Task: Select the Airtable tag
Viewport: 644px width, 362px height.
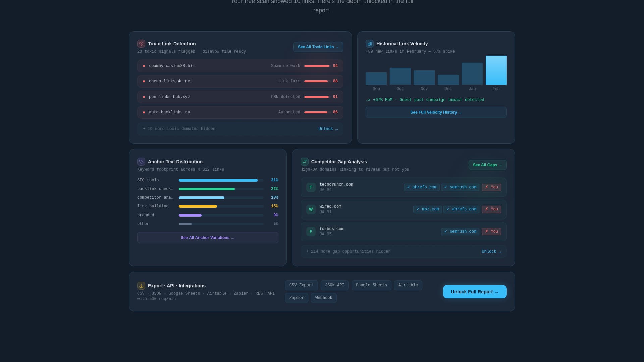Action: pyautogui.click(x=408, y=285)
